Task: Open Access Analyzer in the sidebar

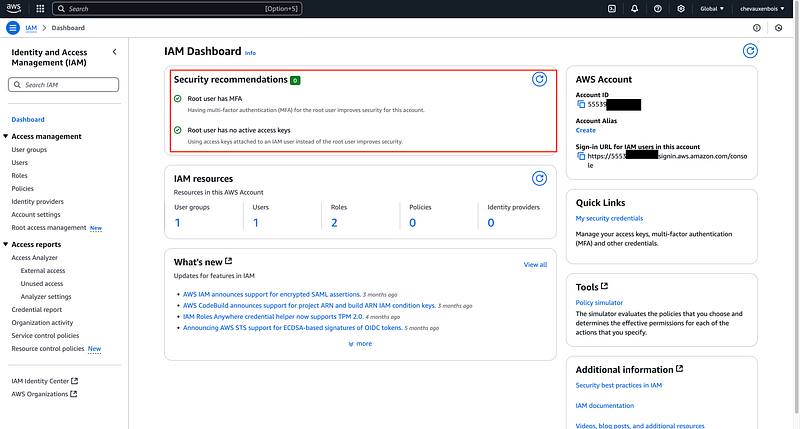Action: pos(35,258)
